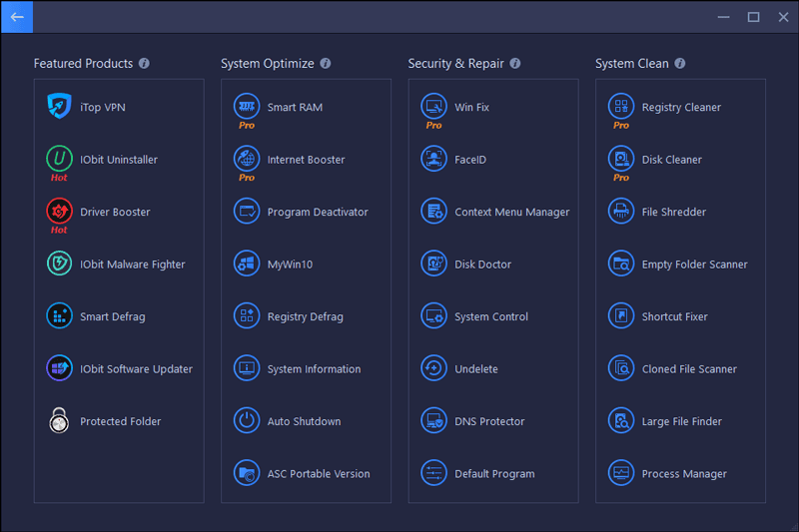Click the Win Fix text
The width and height of the screenshot is (799, 532).
[x=471, y=108]
